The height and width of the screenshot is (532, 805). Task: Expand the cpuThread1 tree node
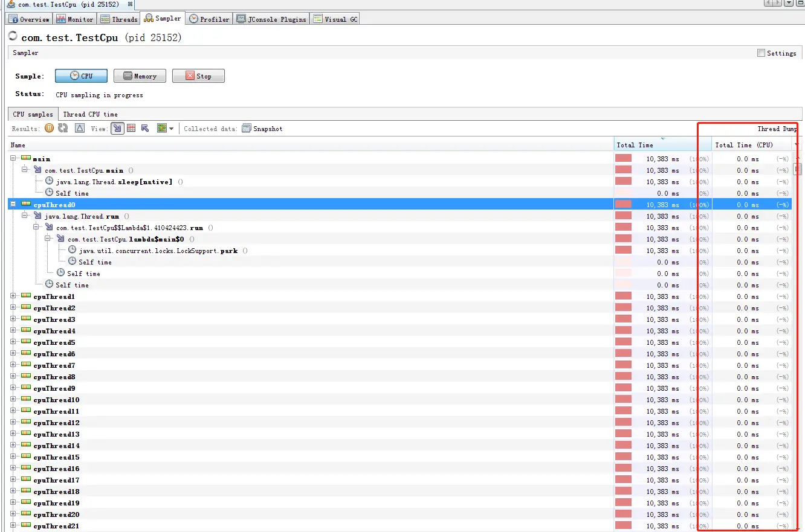[x=13, y=296]
